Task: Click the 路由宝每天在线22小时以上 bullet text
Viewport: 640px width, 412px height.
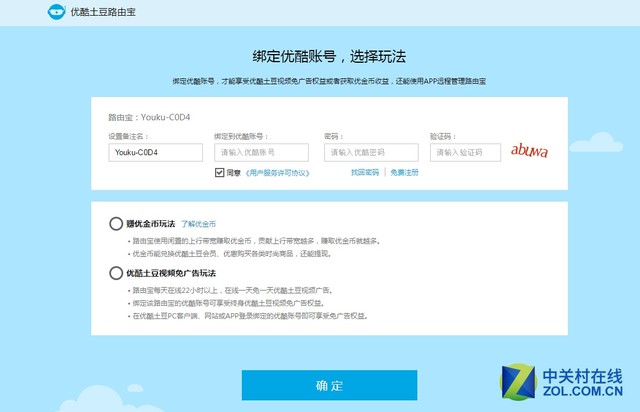Action: [232, 290]
